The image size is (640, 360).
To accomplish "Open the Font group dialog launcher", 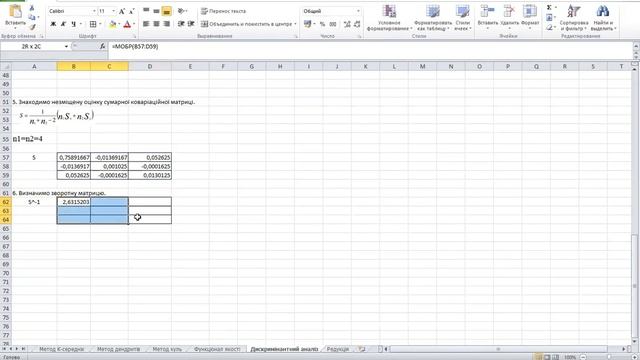I will (134, 37).
